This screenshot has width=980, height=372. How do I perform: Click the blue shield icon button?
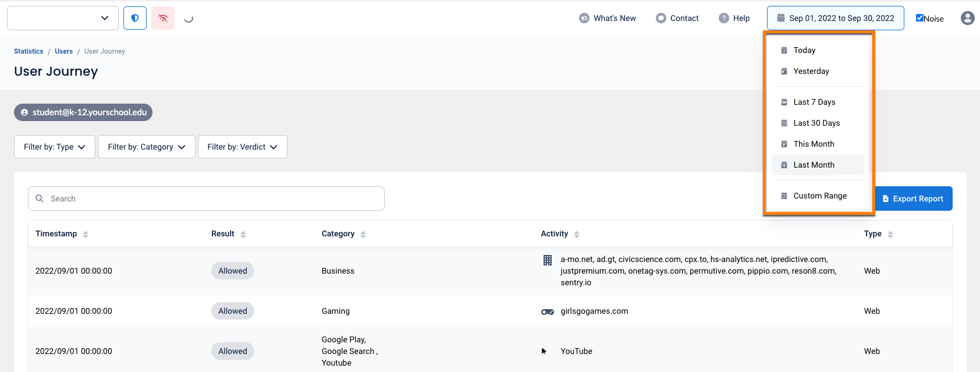point(135,18)
